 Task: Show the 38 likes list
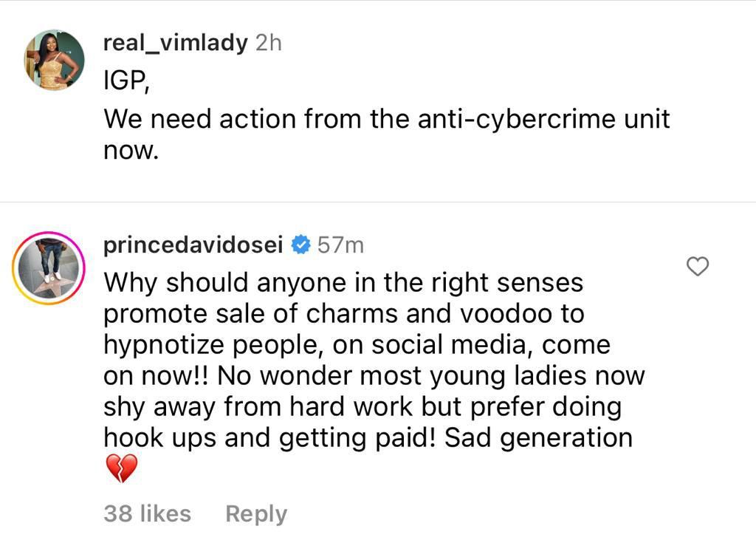147,513
